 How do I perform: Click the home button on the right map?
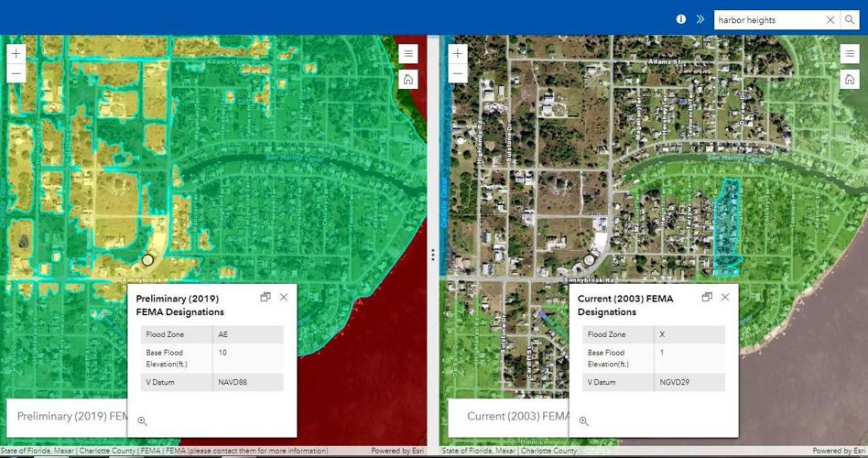click(x=850, y=80)
